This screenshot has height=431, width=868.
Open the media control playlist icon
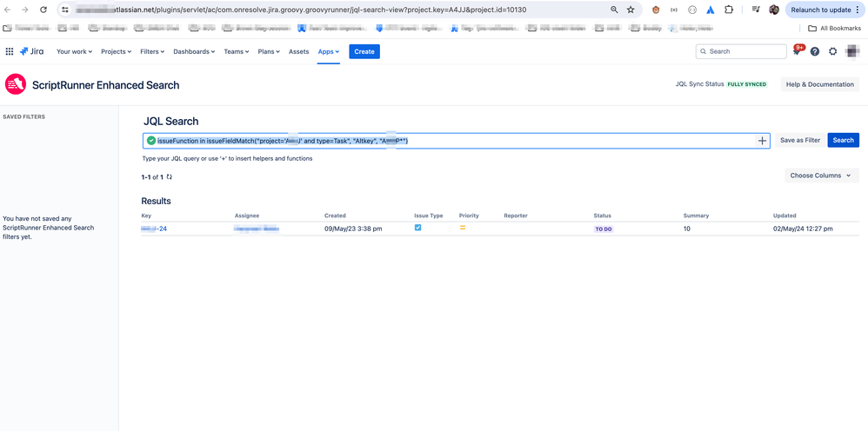pyautogui.click(x=756, y=10)
